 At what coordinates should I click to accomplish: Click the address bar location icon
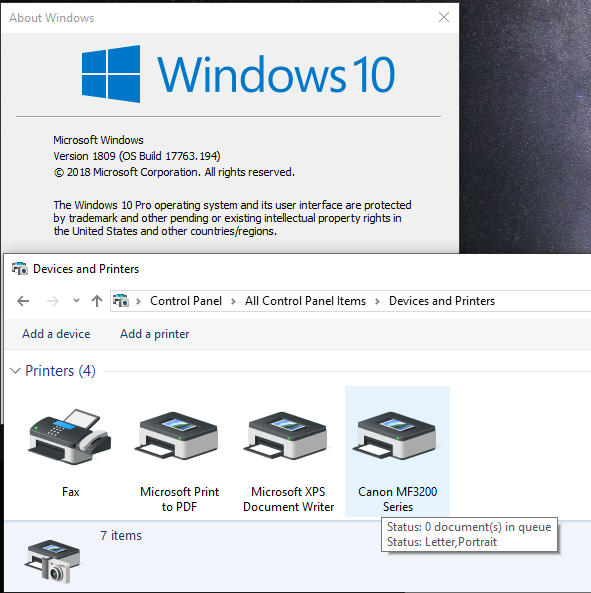pyautogui.click(x=121, y=301)
